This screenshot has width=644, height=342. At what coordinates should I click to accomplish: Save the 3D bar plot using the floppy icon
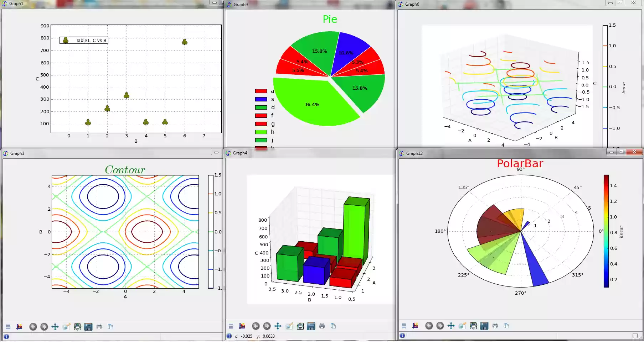click(311, 326)
